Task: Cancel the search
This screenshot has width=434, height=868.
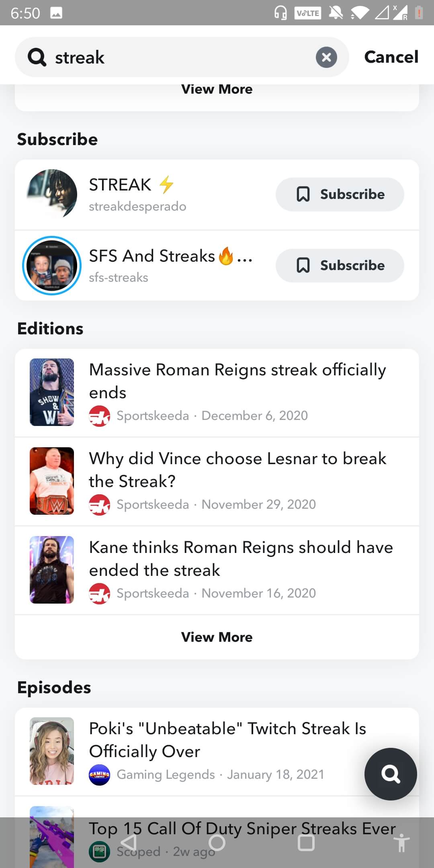Action: pyautogui.click(x=391, y=57)
